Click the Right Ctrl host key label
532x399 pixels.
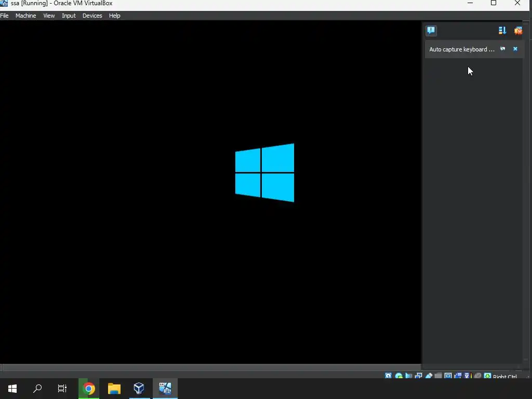pyautogui.click(x=505, y=376)
